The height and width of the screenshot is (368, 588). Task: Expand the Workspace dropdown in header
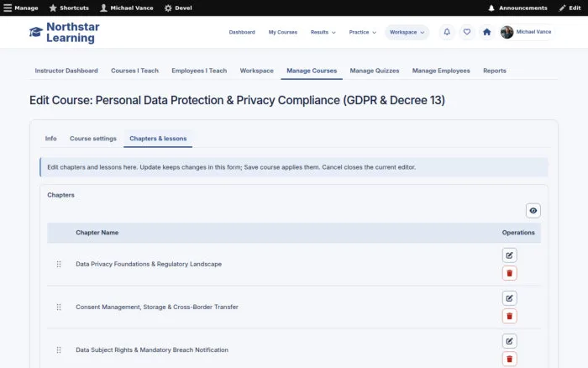click(407, 32)
